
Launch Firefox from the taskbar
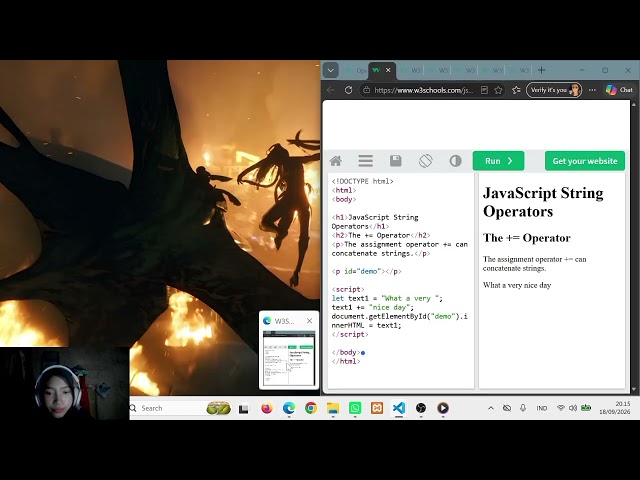coord(267,408)
